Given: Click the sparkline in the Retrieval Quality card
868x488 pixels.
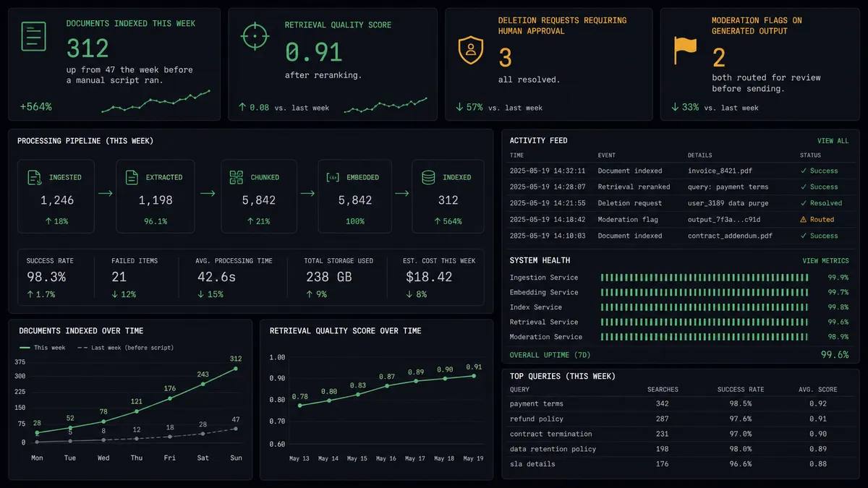Looking at the screenshot, I should [x=386, y=105].
